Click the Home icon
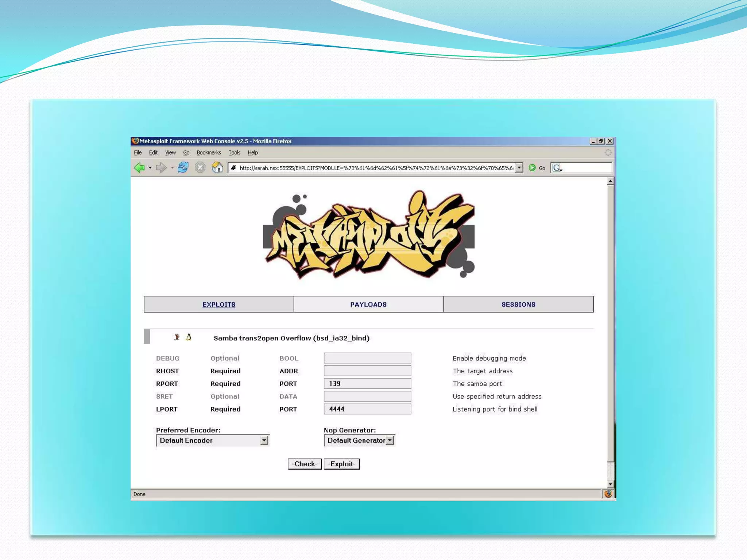This screenshot has height=560, width=747. coord(217,167)
